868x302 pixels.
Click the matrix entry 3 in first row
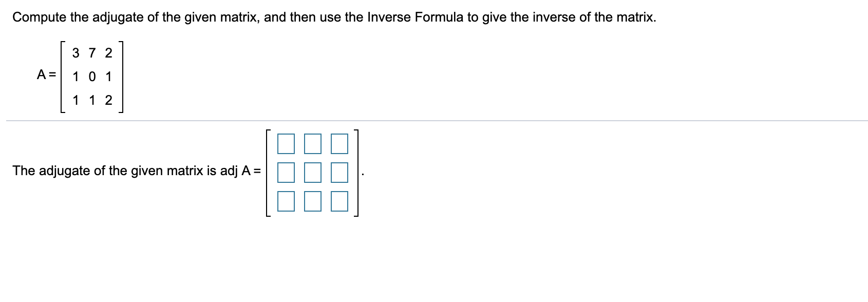click(76, 52)
